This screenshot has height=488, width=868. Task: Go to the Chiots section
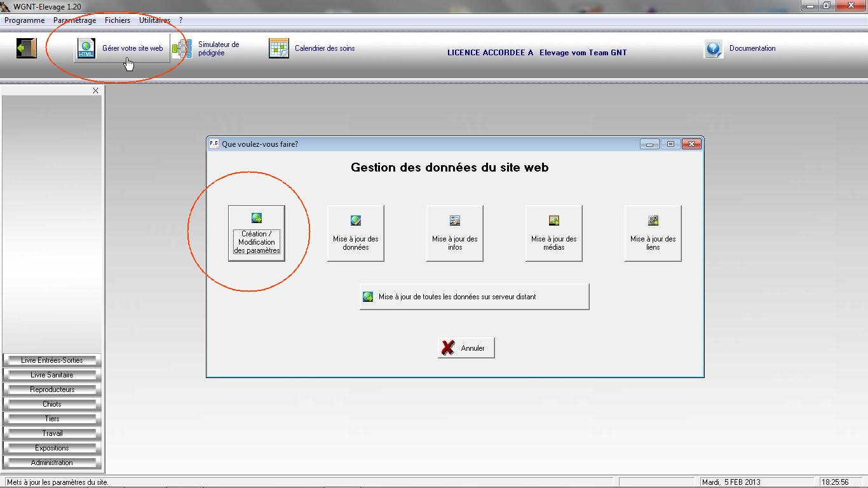coord(52,404)
